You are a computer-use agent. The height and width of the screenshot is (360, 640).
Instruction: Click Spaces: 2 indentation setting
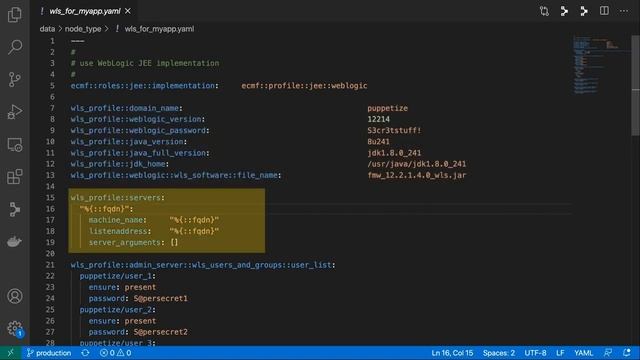tap(499, 353)
